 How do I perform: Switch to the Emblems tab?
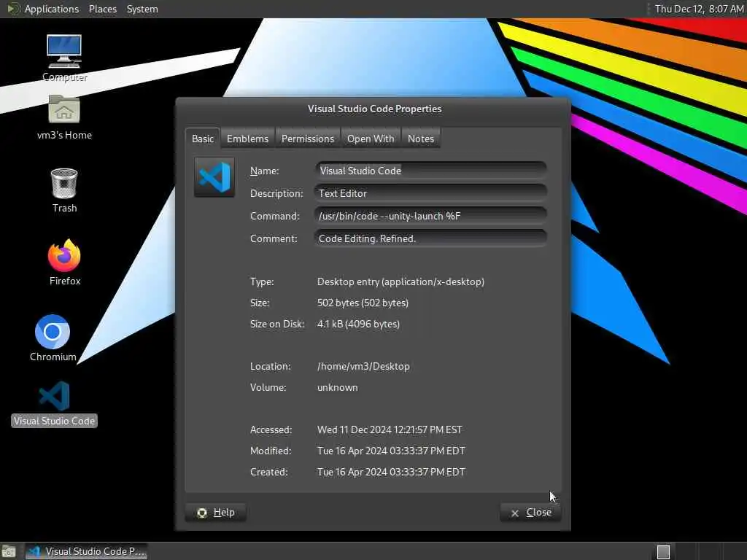coord(248,139)
